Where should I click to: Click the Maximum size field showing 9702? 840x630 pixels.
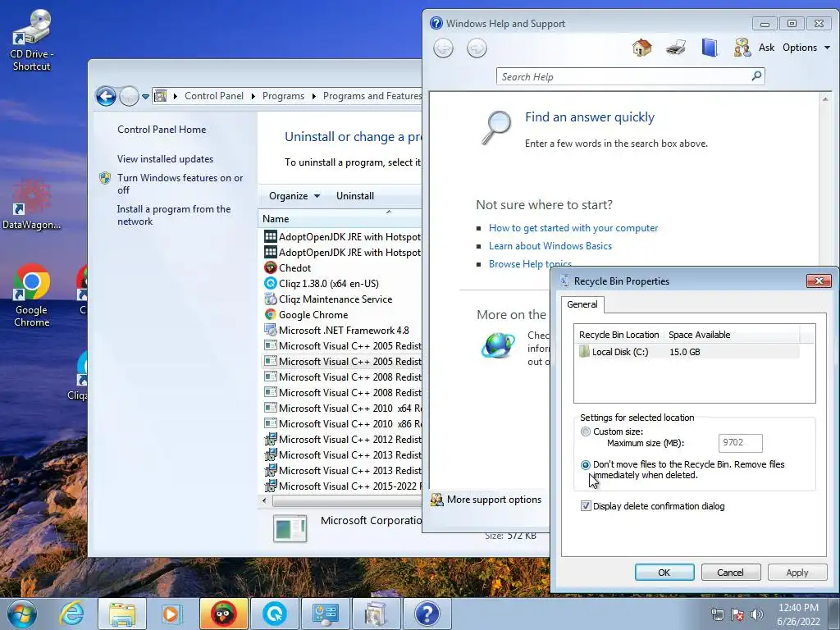[740, 442]
